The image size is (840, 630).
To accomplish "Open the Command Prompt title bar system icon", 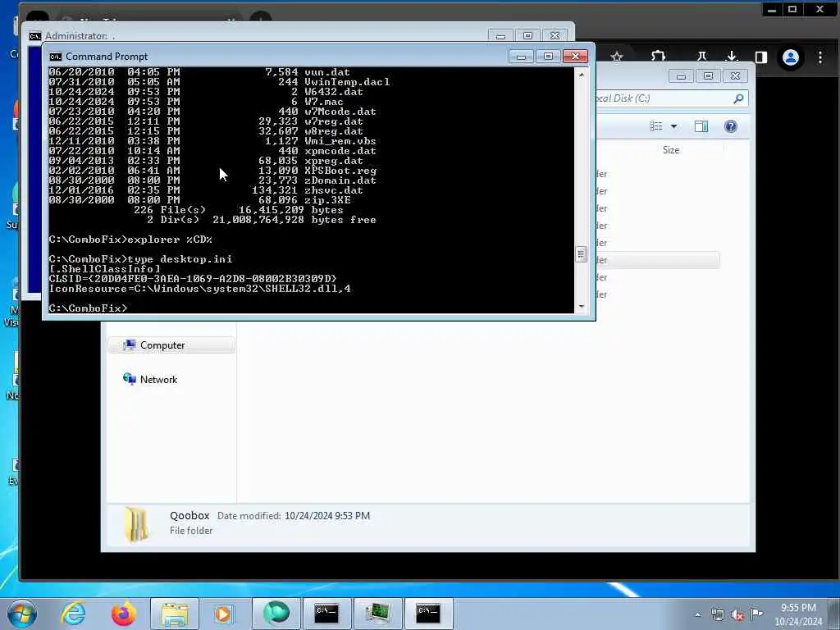I will (55, 57).
